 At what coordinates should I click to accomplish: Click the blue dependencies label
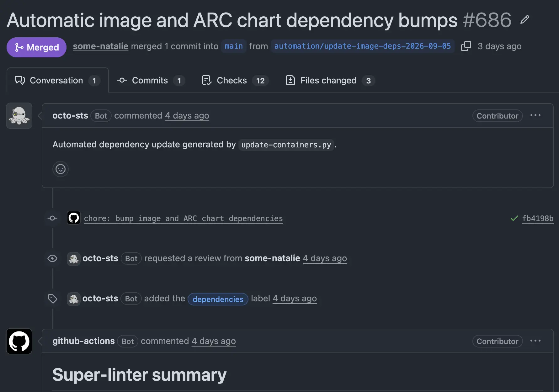point(218,299)
